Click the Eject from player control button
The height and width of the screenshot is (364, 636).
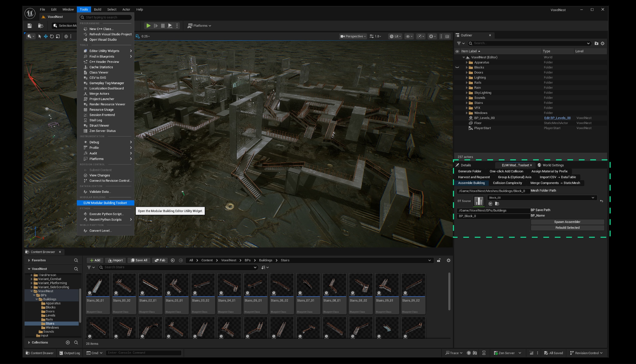tap(170, 26)
